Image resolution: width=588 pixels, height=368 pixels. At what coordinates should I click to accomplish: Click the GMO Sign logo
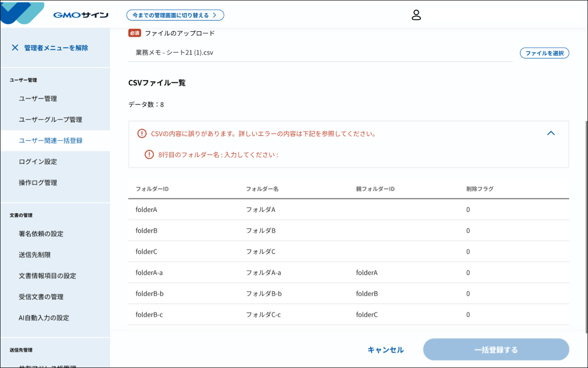click(x=55, y=14)
